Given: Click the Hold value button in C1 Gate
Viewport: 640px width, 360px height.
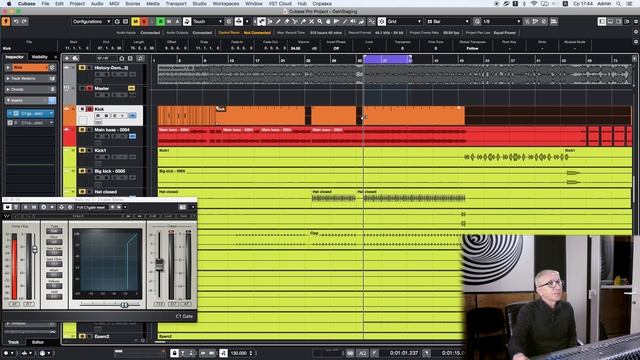Looking at the screenshot, I should [x=54, y=297].
